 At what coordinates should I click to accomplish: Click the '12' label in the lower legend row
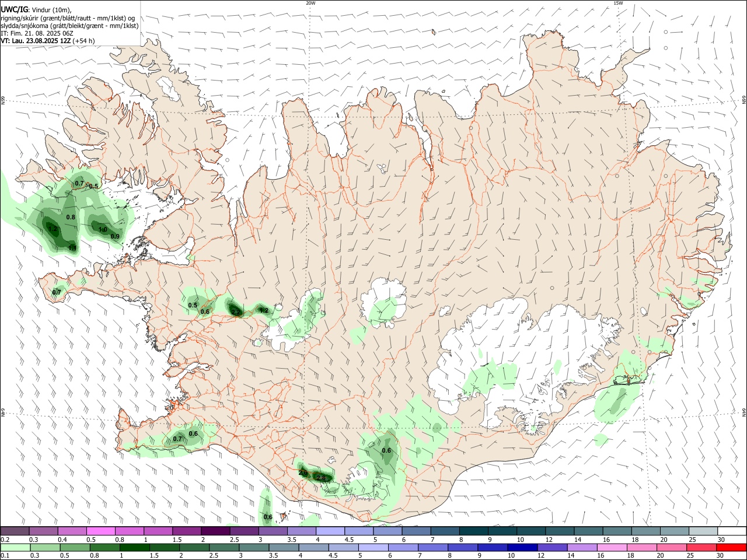click(x=541, y=555)
